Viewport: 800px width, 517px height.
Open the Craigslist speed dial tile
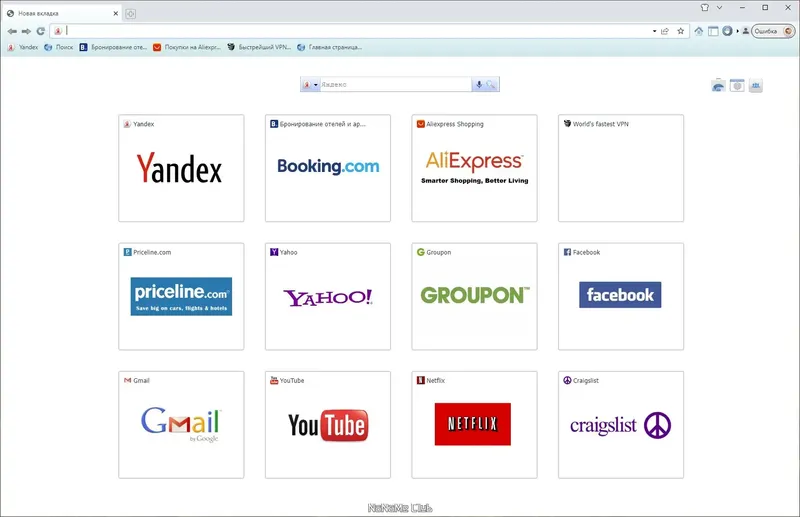click(621, 425)
